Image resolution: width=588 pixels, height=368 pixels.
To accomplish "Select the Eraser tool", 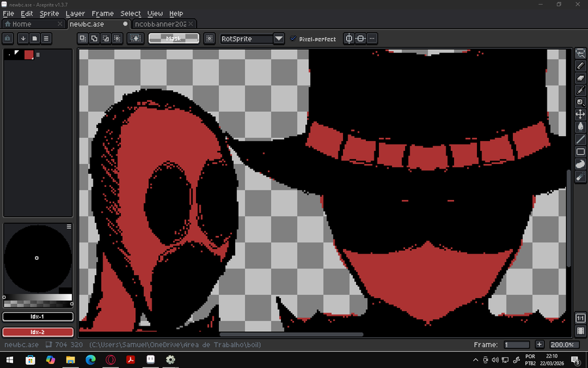I will coord(581,78).
